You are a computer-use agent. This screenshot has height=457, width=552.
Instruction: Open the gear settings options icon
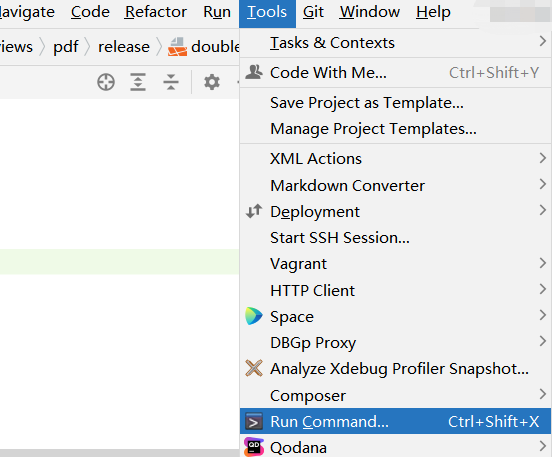tap(212, 82)
